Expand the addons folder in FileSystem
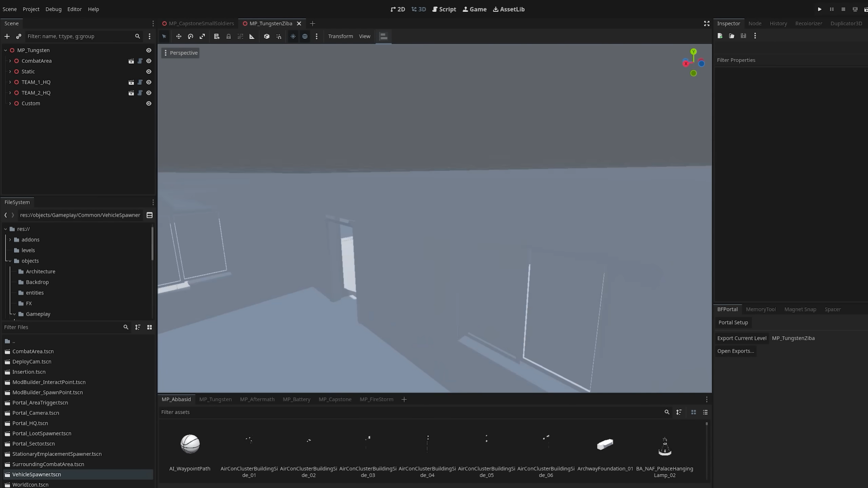This screenshot has width=868, height=488. 10,239
